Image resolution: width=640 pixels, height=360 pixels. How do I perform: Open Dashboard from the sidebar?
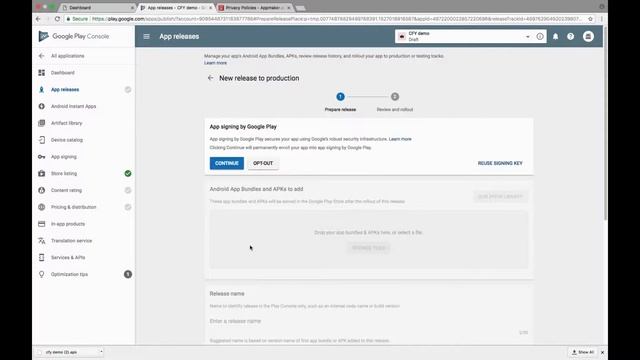click(x=62, y=73)
